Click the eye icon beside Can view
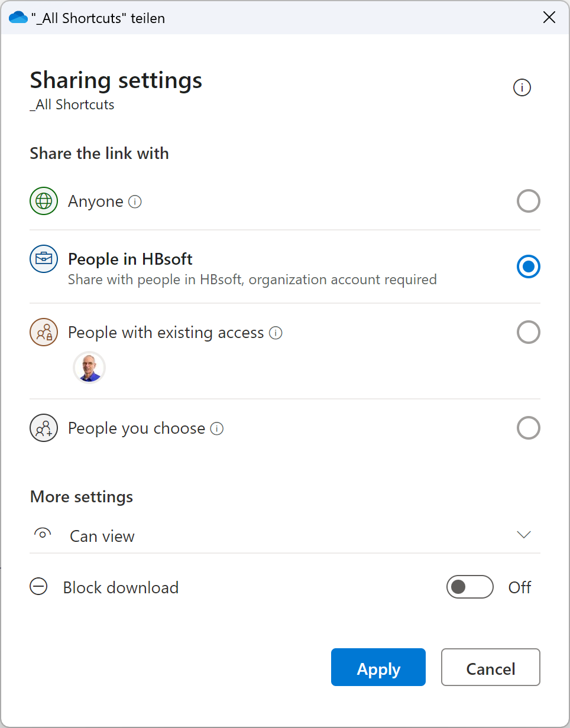 point(43,534)
